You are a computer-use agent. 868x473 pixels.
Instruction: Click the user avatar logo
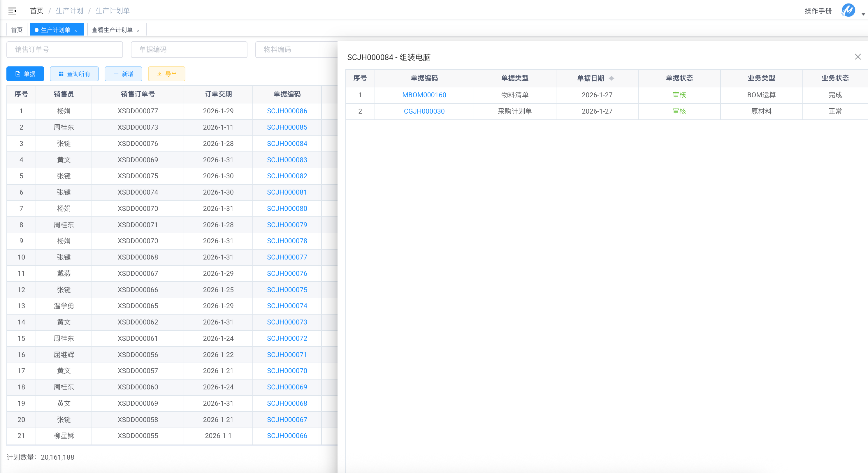click(848, 10)
